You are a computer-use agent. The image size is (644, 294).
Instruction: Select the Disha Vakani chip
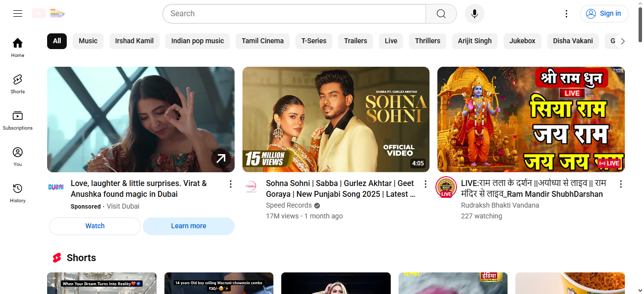[573, 41]
